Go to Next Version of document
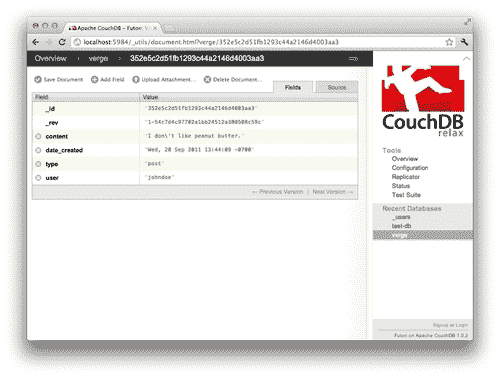 333,192
